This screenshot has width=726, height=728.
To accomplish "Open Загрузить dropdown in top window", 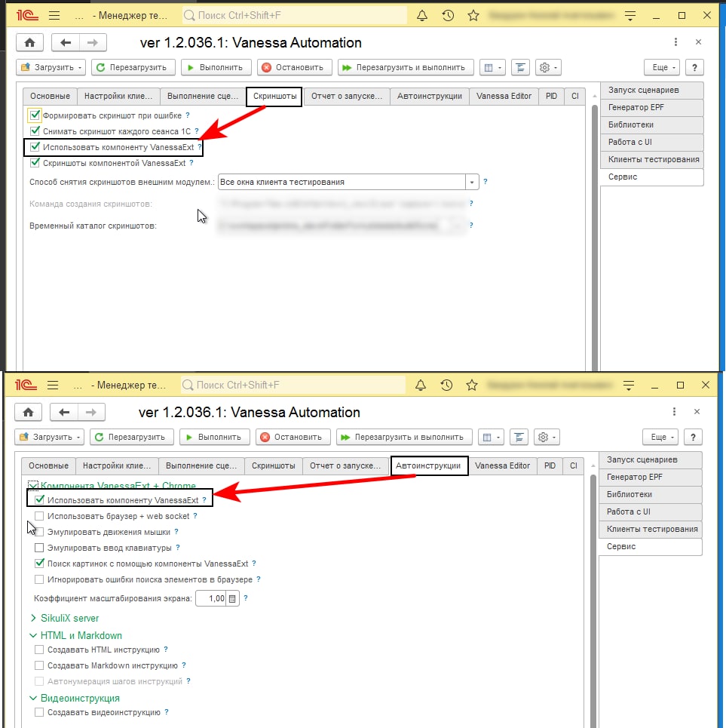I will pos(51,67).
